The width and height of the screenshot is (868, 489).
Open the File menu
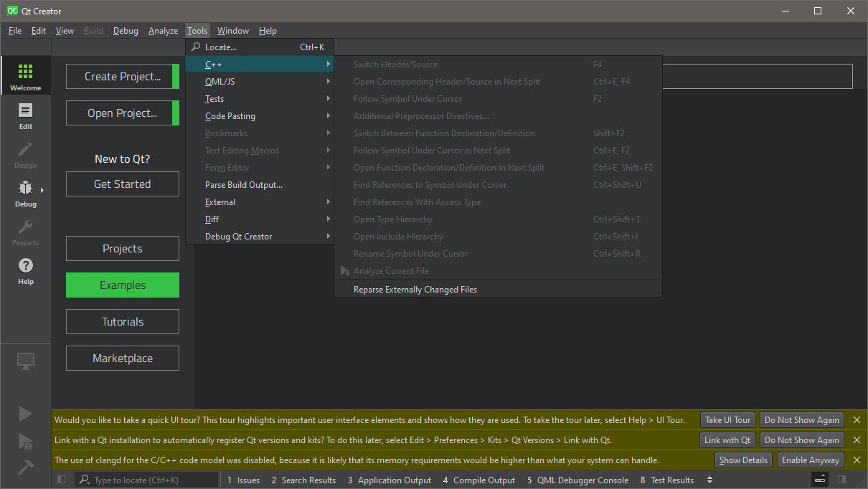[15, 31]
